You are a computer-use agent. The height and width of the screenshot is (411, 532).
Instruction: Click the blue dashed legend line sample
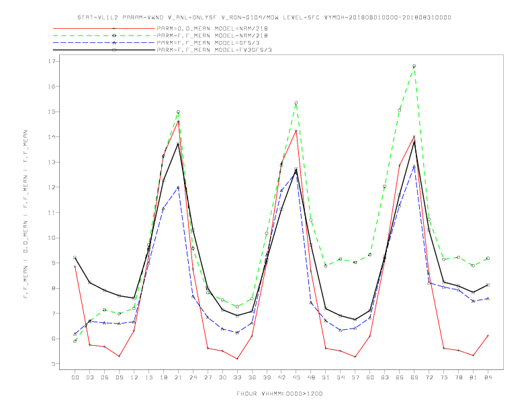pyautogui.click(x=104, y=43)
